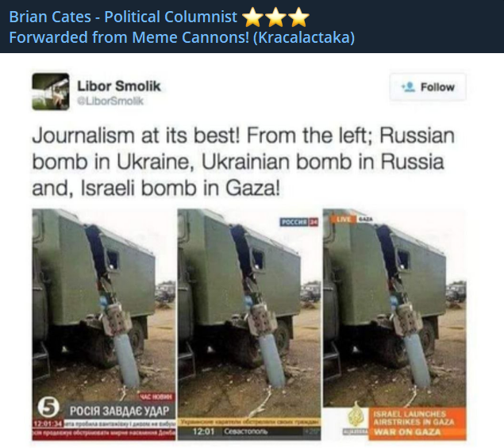Click Libor Smolik profile avatar
Screen dimensions: 504x448
(51, 91)
